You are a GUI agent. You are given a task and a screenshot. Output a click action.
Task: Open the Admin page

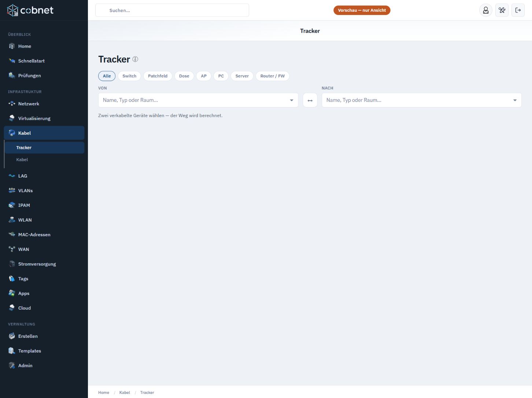44,366
